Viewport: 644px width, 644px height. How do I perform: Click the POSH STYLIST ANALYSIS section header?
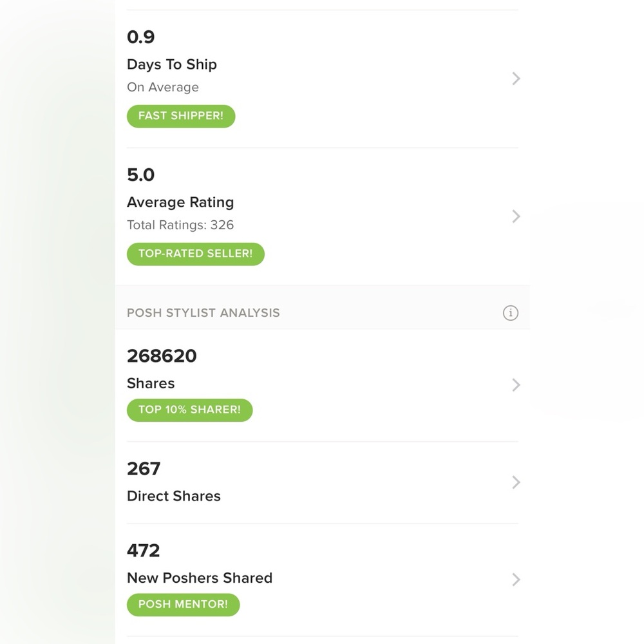(x=204, y=313)
